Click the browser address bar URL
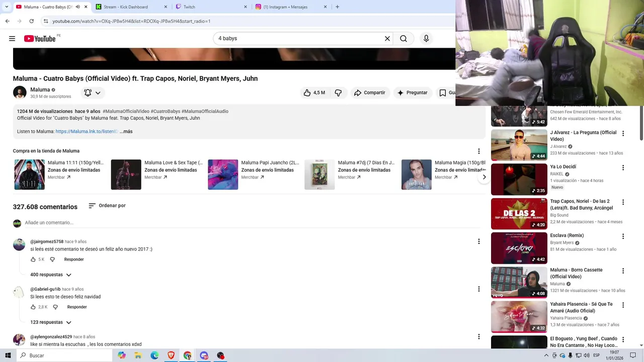Image resolution: width=644 pixels, height=362 pixels. coord(131,21)
